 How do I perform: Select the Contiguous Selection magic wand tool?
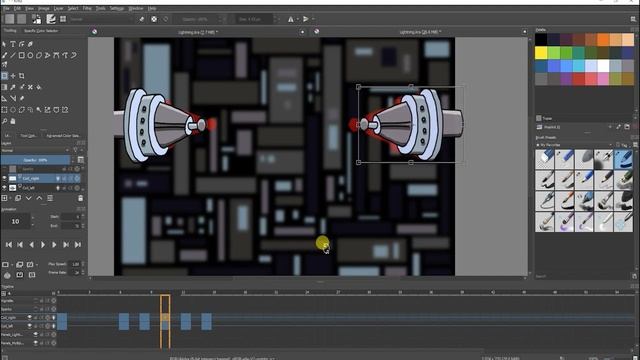pyautogui.click(x=39, y=110)
